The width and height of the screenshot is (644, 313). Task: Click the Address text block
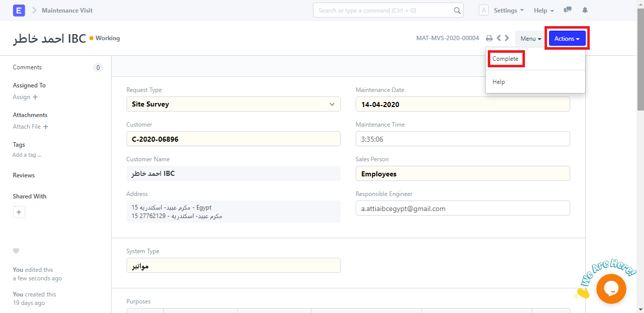click(233, 212)
